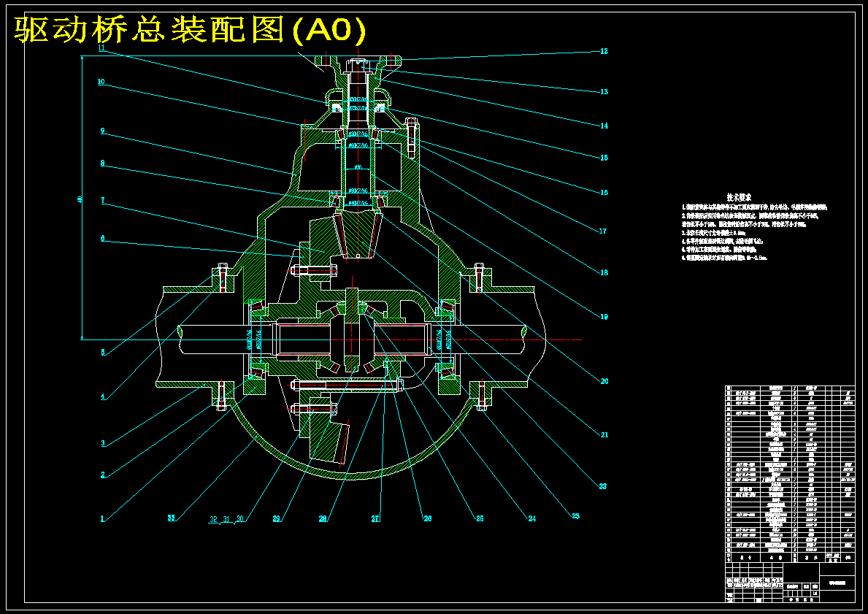Click callout number 26

427,519
